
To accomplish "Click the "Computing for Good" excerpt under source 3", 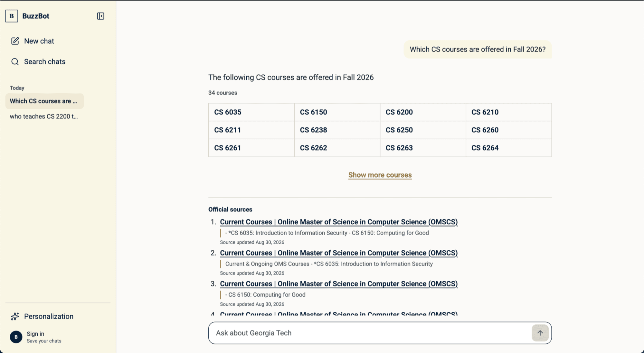I will pos(265,295).
